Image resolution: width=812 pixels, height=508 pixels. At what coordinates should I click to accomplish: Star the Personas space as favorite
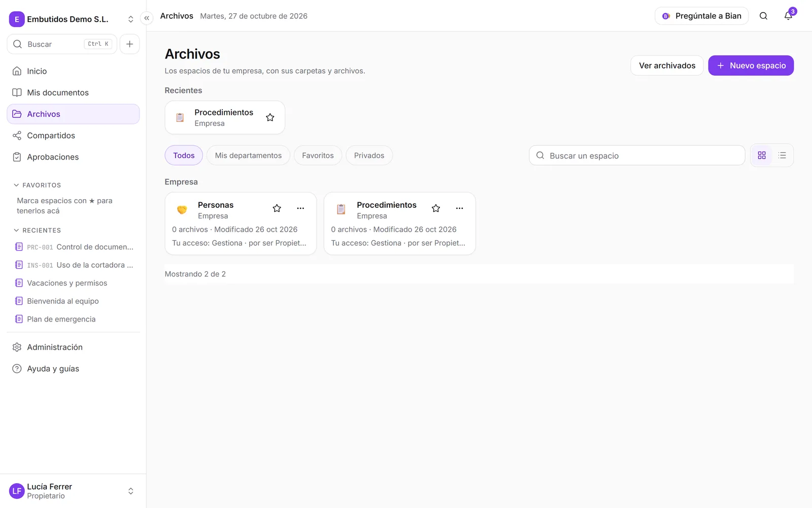pos(277,208)
